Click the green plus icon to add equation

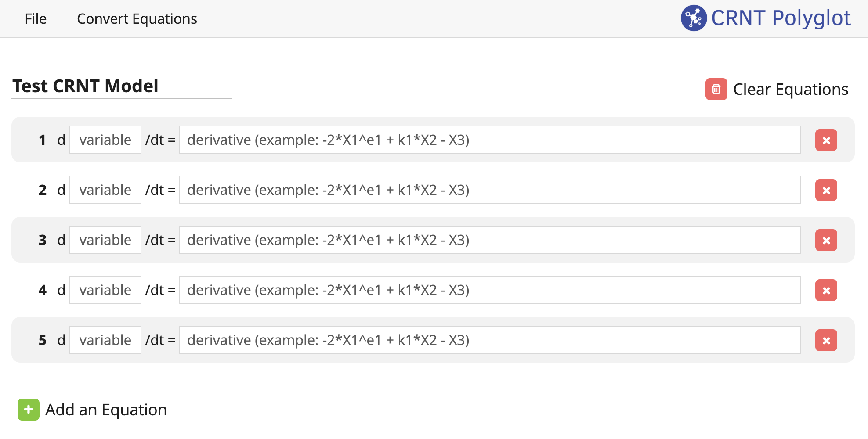pyautogui.click(x=29, y=409)
